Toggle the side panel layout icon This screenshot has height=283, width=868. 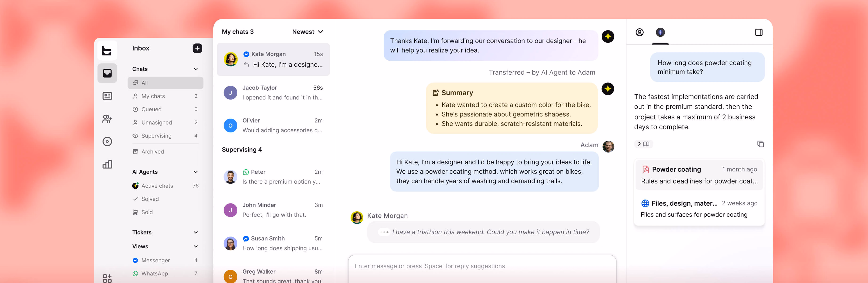click(x=759, y=32)
